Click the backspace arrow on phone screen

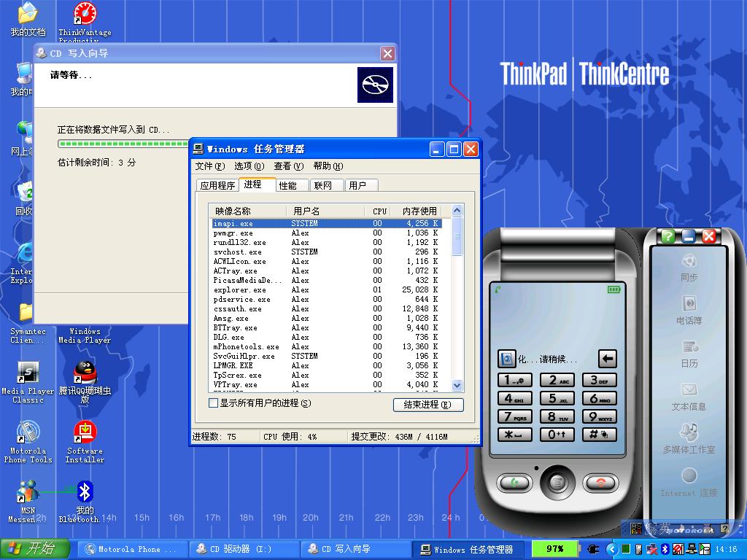607,359
